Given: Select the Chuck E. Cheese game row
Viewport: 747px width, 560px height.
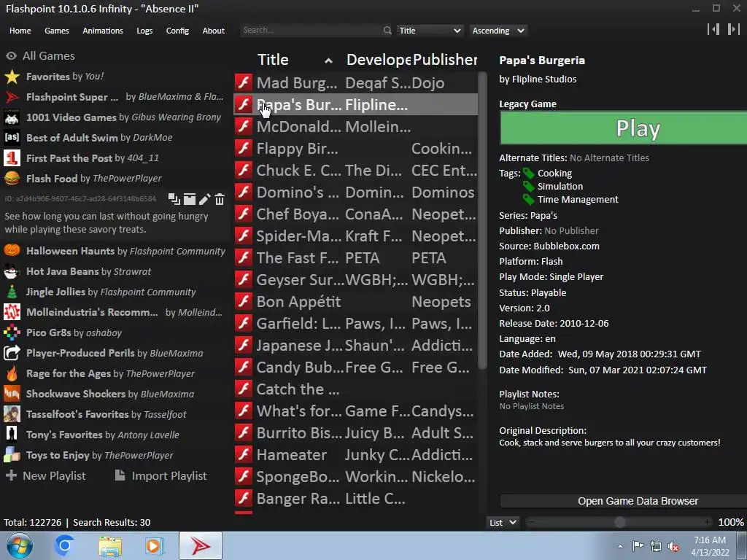Looking at the screenshot, I should pos(355,171).
